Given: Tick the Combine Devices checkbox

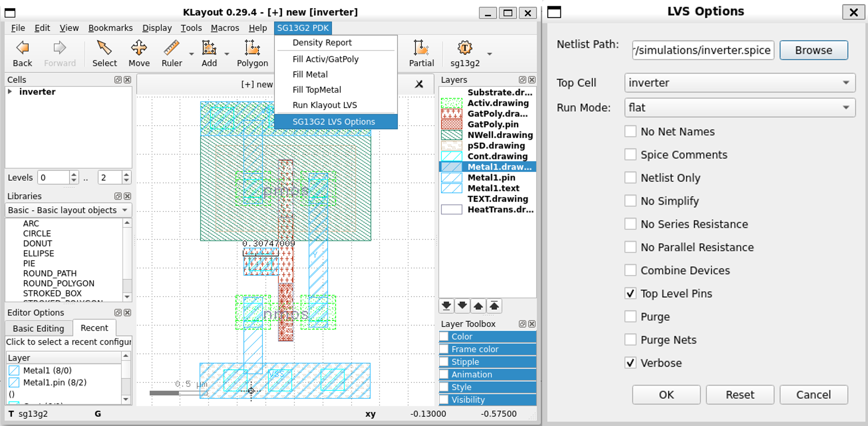Looking at the screenshot, I should 630,270.
